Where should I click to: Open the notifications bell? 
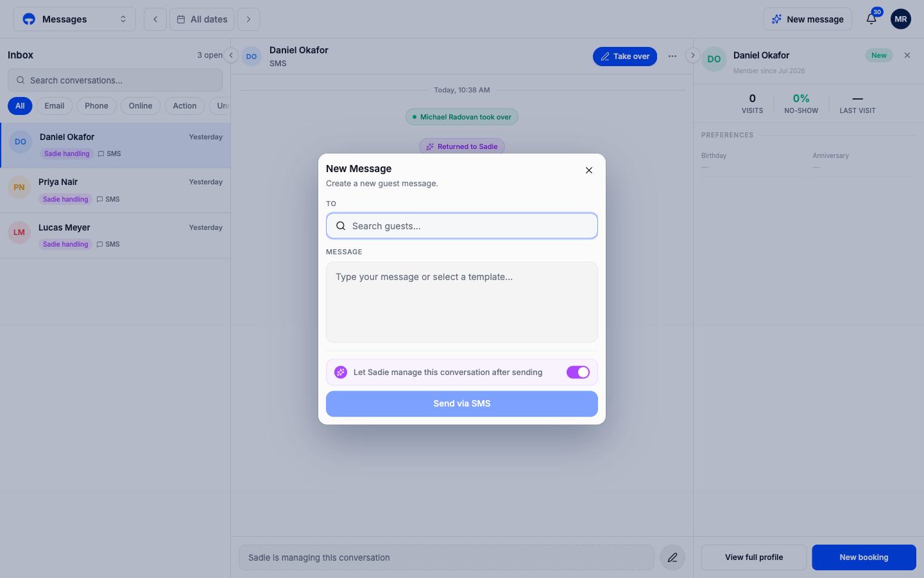point(871,19)
